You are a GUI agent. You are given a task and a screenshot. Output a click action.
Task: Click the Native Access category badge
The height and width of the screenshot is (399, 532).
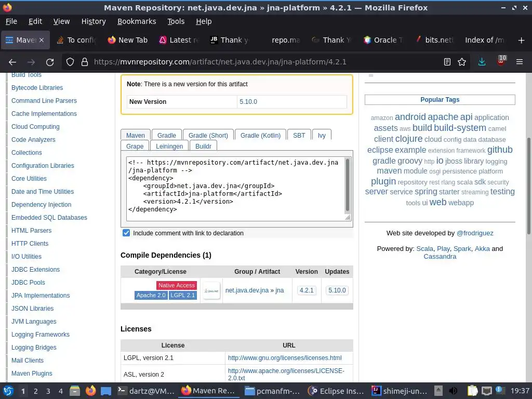tap(177, 285)
